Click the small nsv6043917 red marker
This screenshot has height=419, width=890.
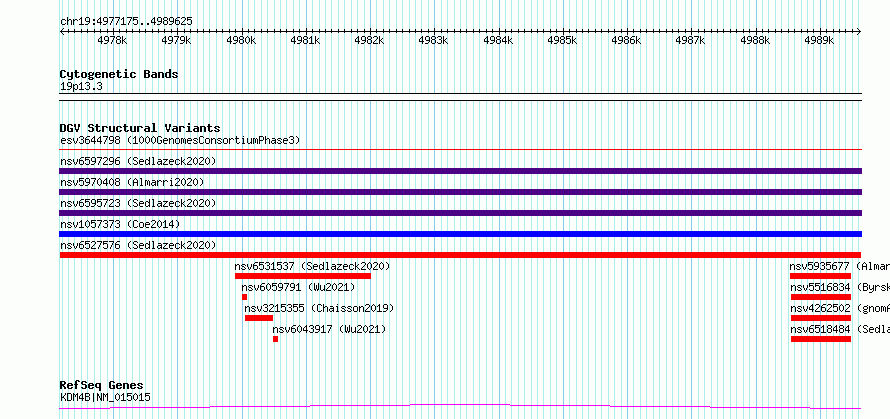(275, 339)
